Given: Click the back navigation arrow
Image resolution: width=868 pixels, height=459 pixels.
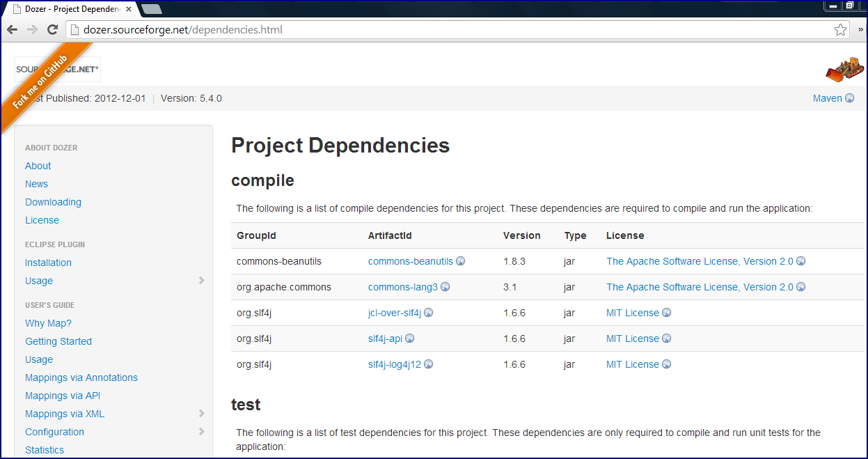Looking at the screenshot, I should pyautogui.click(x=12, y=29).
